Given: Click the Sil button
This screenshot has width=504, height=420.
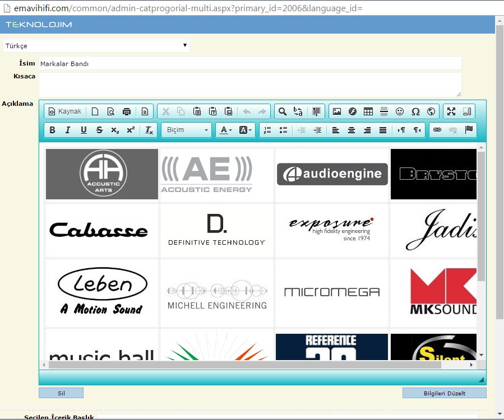Looking at the screenshot, I should click(61, 393).
